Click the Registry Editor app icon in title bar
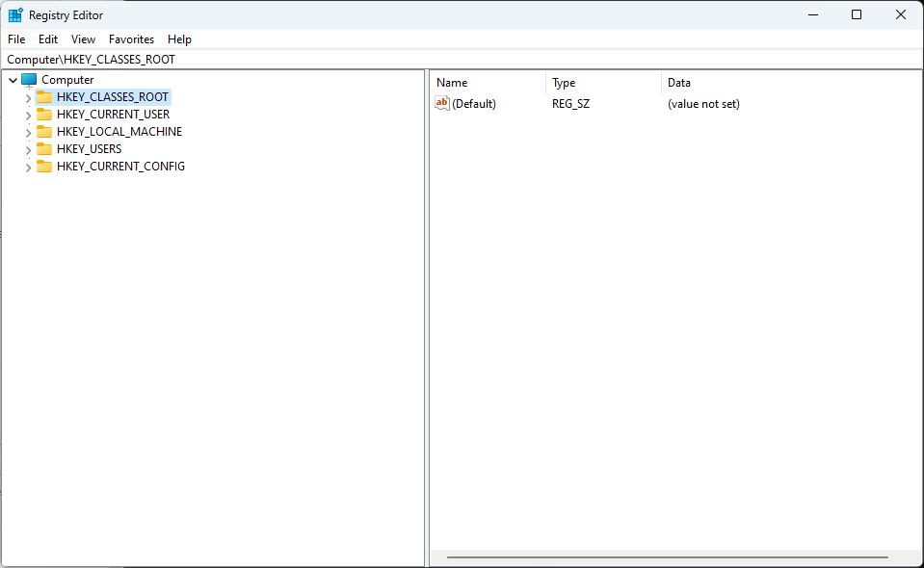 point(15,15)
